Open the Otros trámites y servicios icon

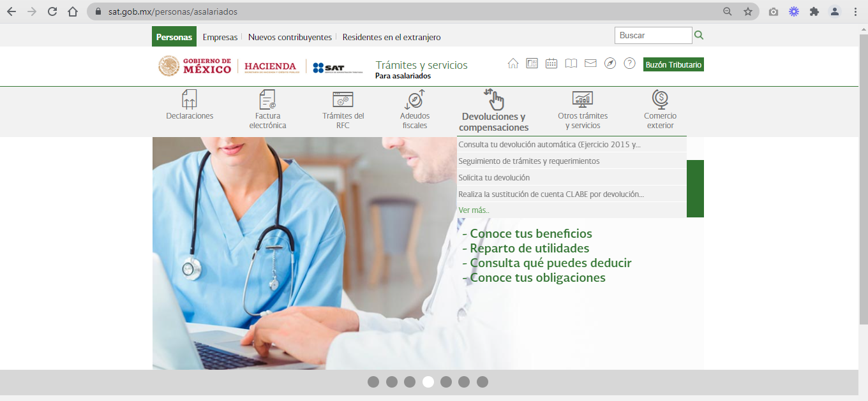click(583, 99)
